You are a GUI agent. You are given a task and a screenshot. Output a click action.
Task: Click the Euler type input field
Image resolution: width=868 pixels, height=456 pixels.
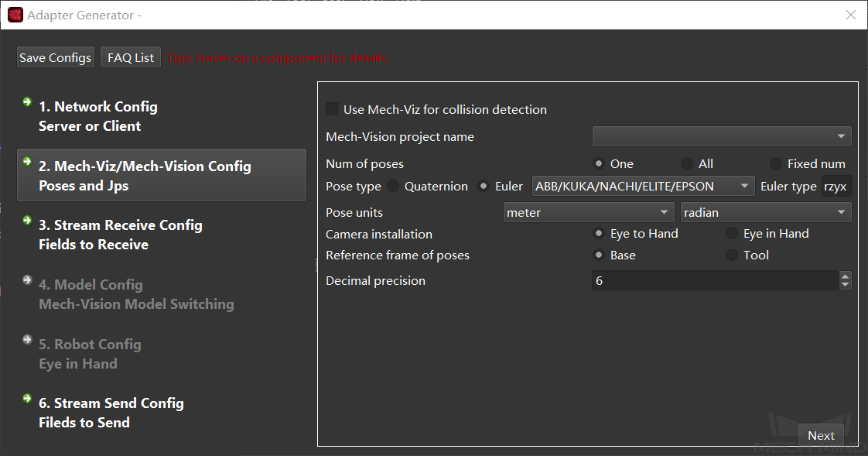[836, 186]
